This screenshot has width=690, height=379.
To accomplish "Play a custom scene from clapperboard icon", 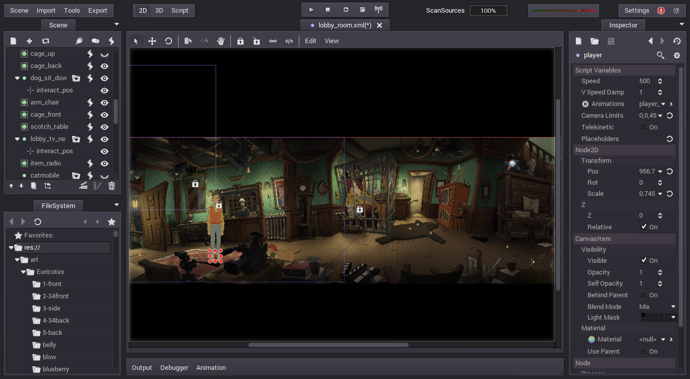I will pos(362,10).
